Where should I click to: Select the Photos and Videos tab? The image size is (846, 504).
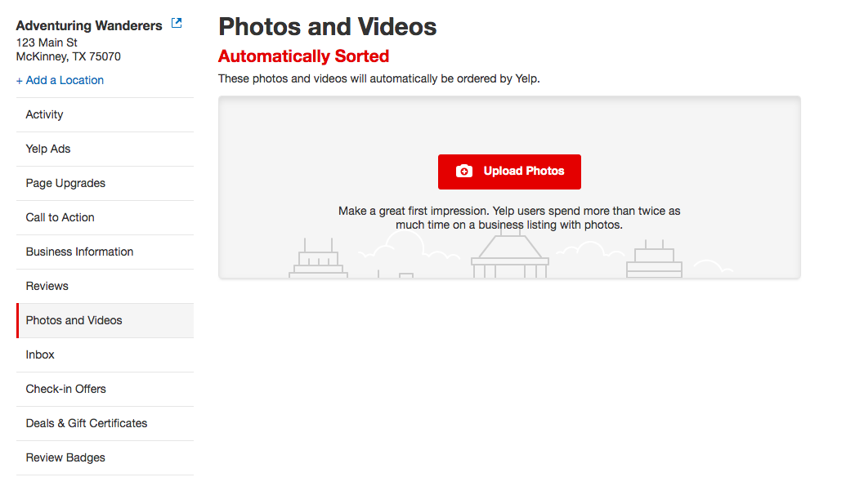(x=74, y=320)
